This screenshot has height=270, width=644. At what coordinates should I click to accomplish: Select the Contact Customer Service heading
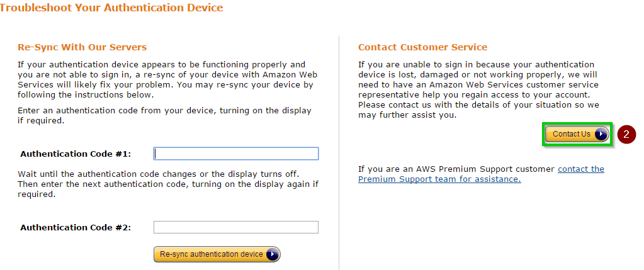pos(422,47)
